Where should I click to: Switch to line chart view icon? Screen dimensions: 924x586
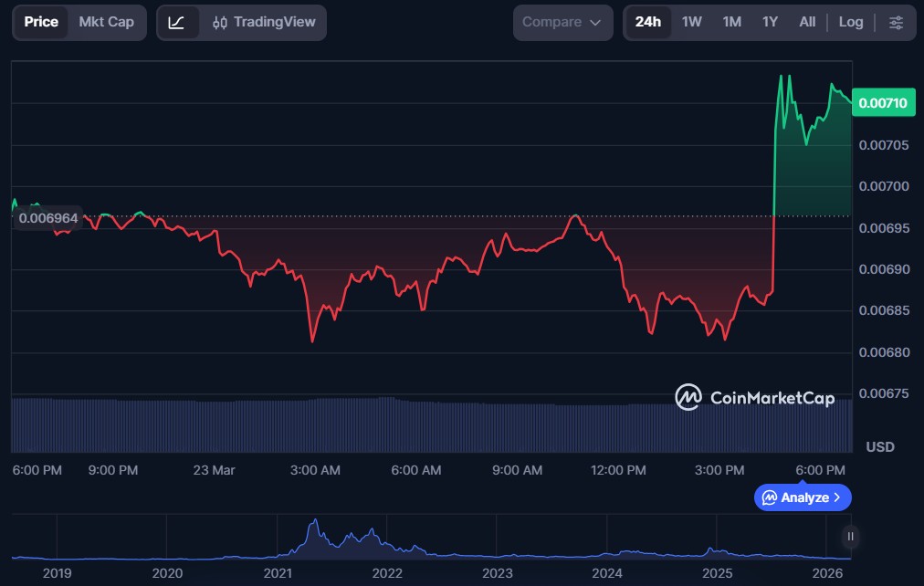click(177, 22)
